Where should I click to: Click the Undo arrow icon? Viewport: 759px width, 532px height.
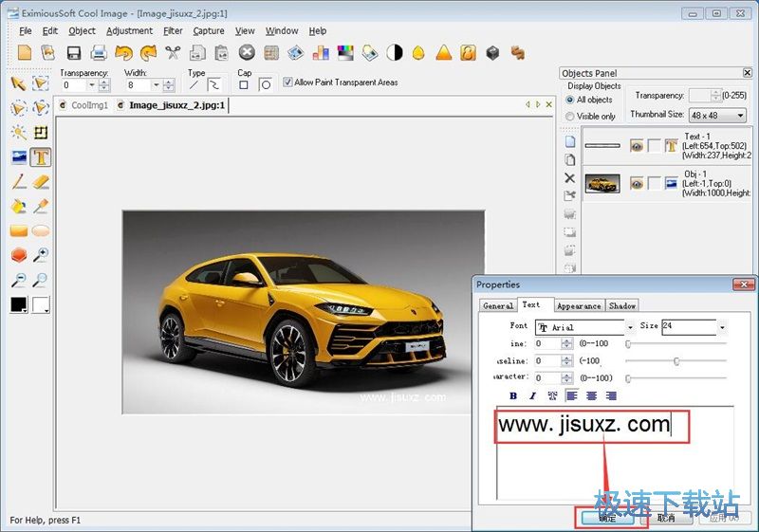click(122, 53)
